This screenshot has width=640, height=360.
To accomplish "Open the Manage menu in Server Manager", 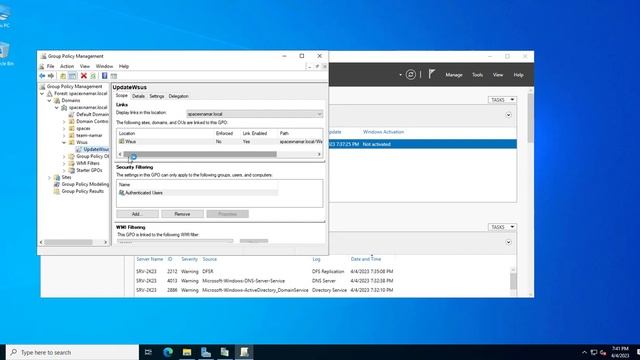I will pos(454,75).
